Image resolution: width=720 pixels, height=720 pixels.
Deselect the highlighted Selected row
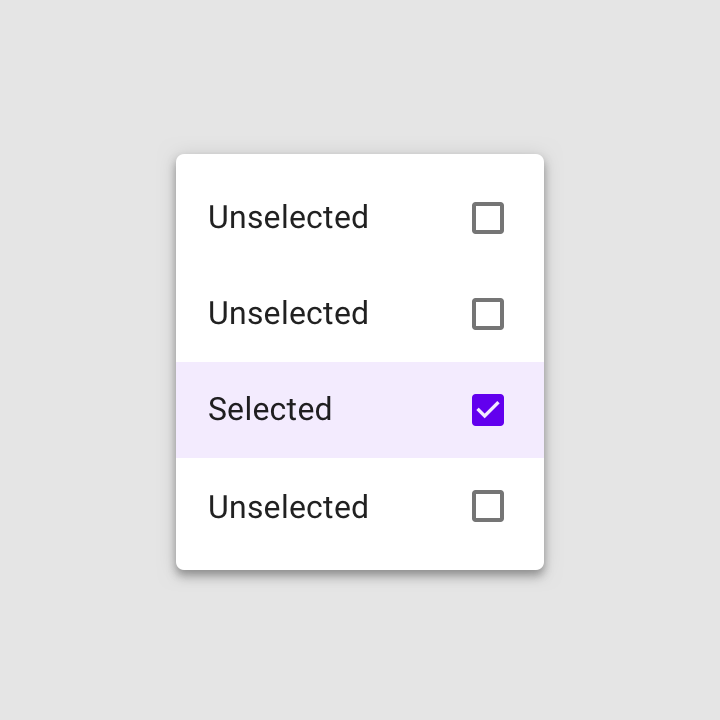pyautogui.click(x=360, y=410)
